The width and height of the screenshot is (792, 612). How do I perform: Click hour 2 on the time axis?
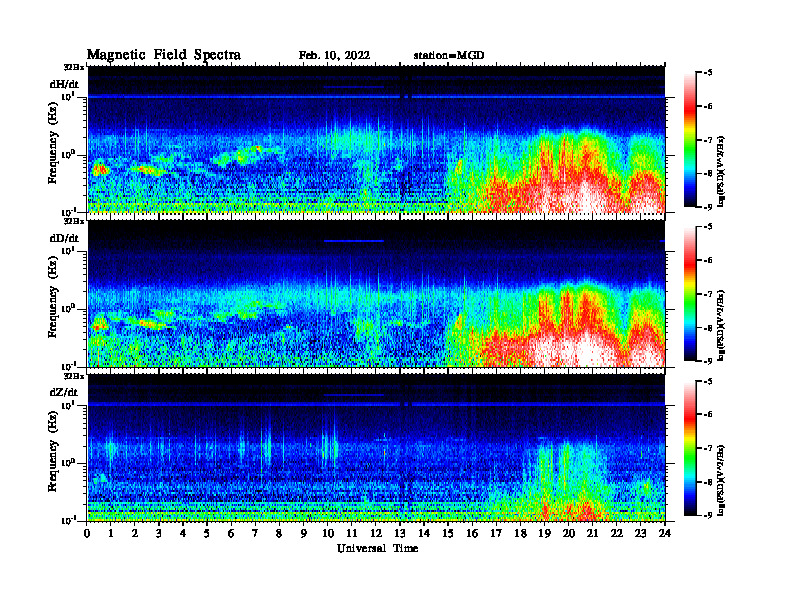tap(135, 533)
